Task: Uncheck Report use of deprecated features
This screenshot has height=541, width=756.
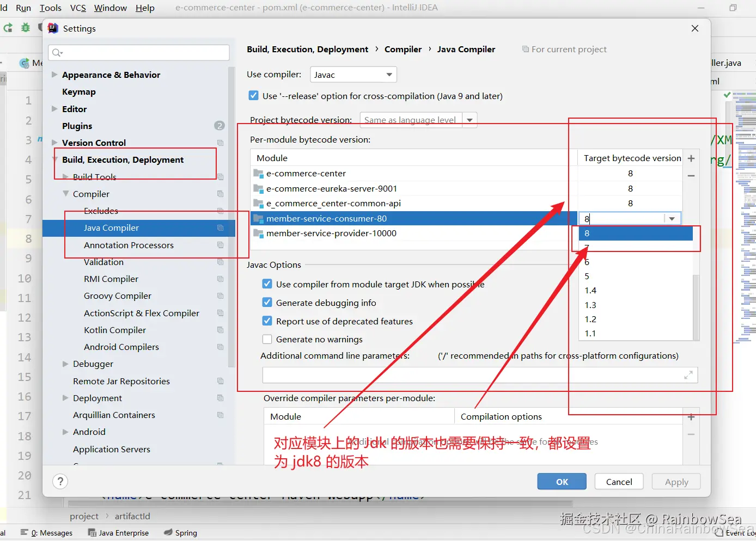Action: (x=267, y=321)
